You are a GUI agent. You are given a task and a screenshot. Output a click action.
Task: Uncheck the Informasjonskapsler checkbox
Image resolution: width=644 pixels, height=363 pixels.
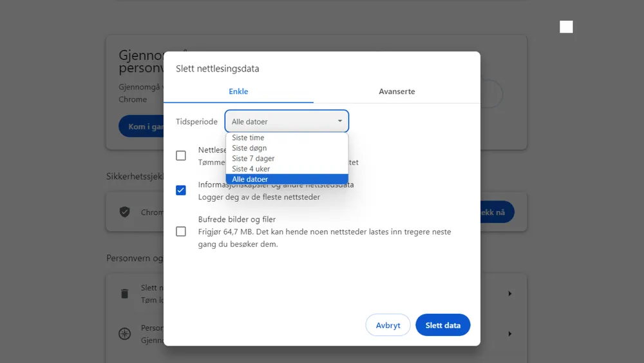[181, 190]
